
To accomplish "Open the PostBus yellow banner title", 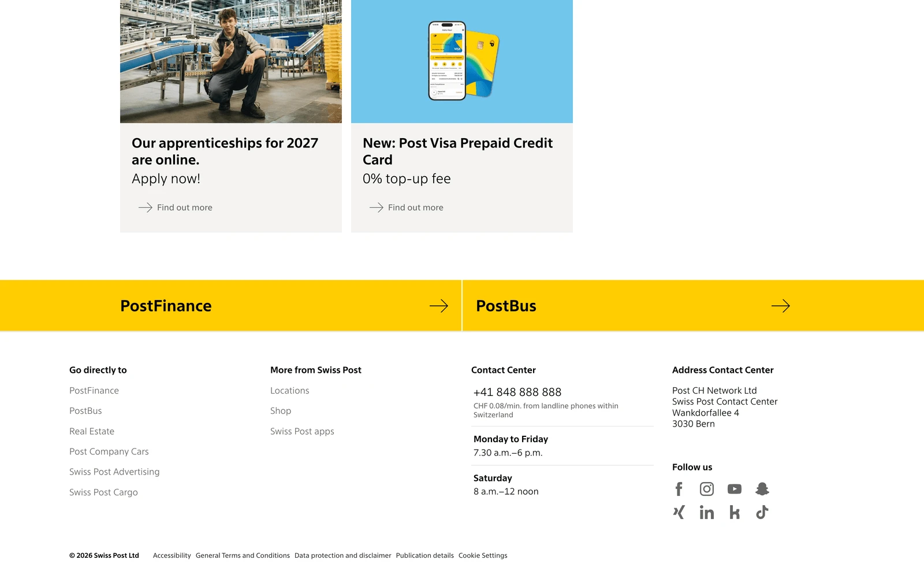I will (506, 306).
